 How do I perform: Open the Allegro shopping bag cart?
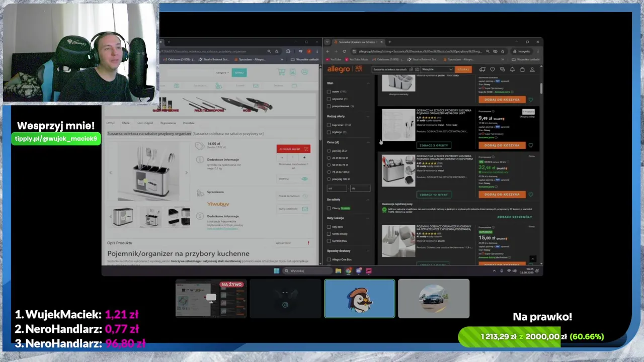pos(522,69)
